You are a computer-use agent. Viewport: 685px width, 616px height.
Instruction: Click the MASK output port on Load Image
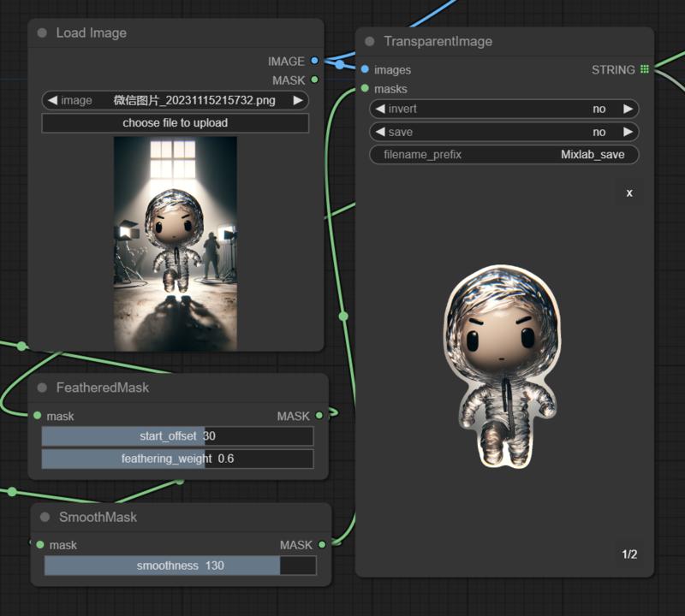[315, 80]
